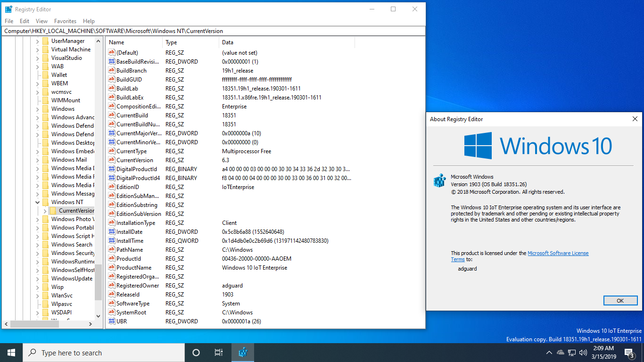Open the View menu
Image resolution: width=644 pixels, height=362 pixels.
pos(41,21)
